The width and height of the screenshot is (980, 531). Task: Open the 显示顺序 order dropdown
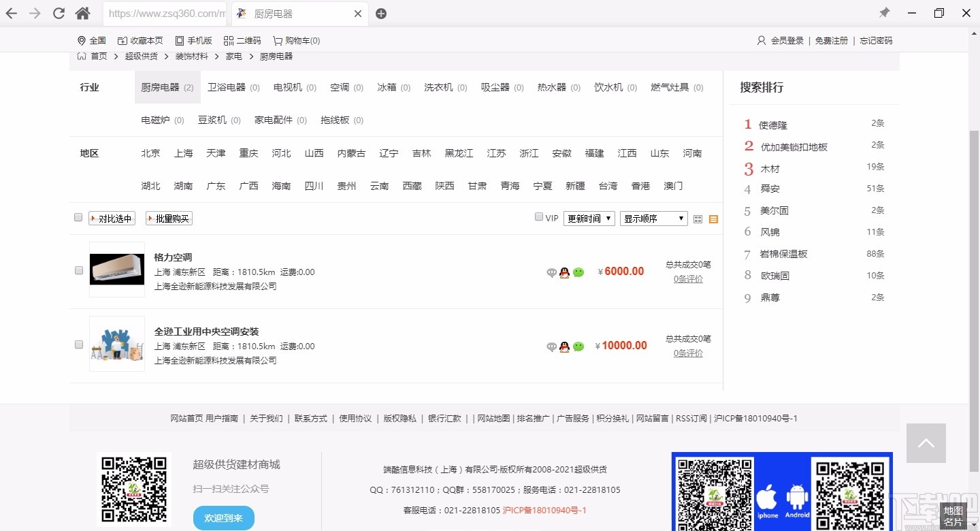pos(653,219)
